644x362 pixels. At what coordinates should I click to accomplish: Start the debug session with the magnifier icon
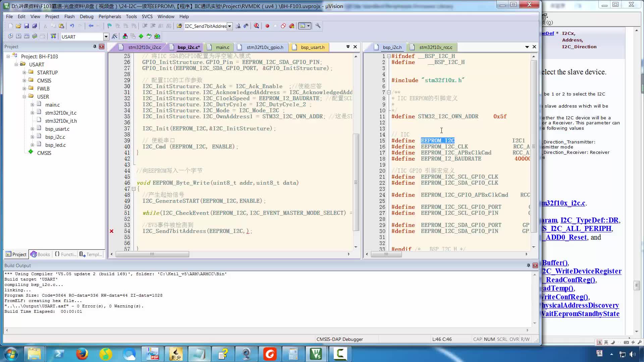257,26
